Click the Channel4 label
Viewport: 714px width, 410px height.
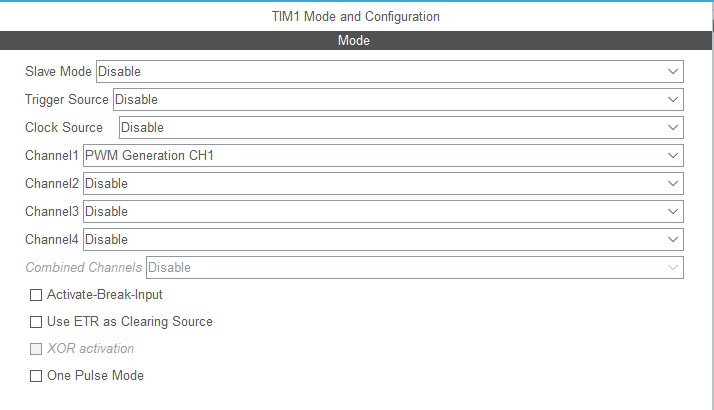[51, 240]
